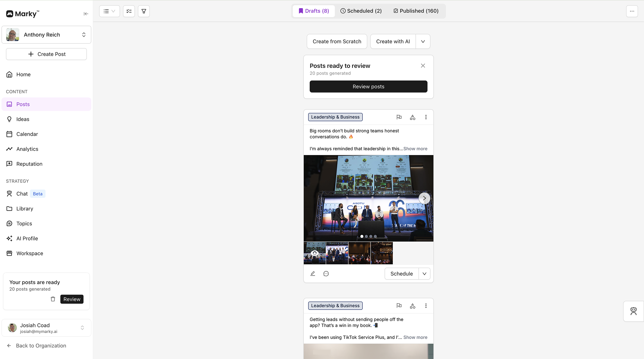Viewport: 644px width, 359px height.
Task: Open Posts in the sidebar
Action: pyautogui.click(x=46, y=104)
